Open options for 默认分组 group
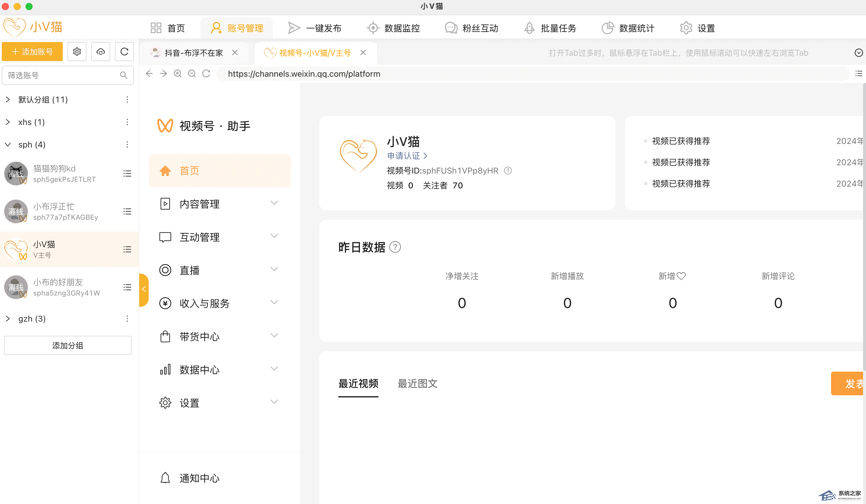This screenshot has width=866, height=504. pos(127,99)
